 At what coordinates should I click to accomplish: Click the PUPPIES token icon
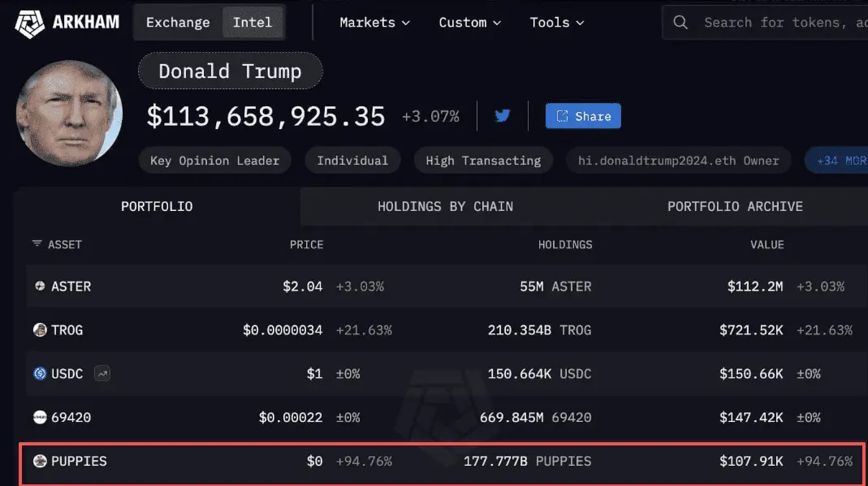click(40, 461)
